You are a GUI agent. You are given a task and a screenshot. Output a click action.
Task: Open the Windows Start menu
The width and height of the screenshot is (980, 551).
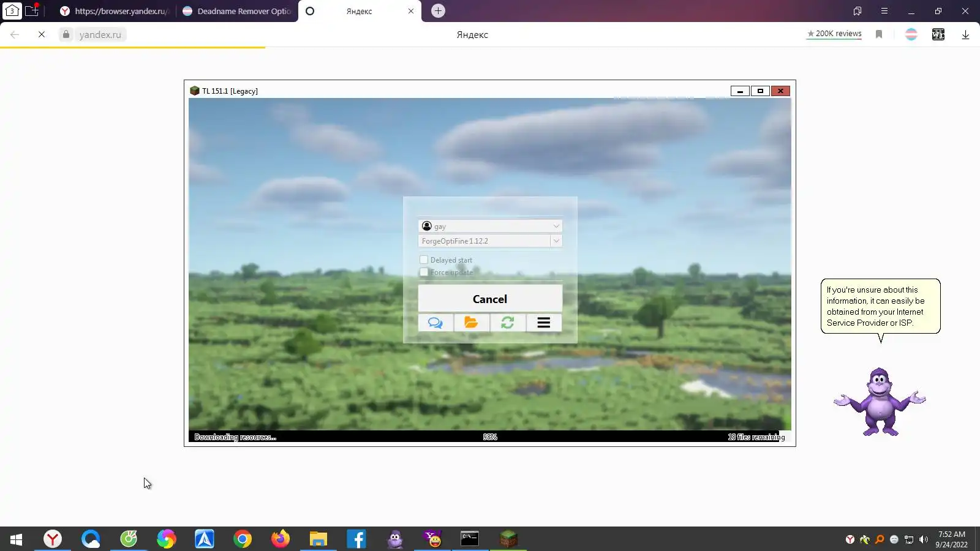[x=17, y=539]
